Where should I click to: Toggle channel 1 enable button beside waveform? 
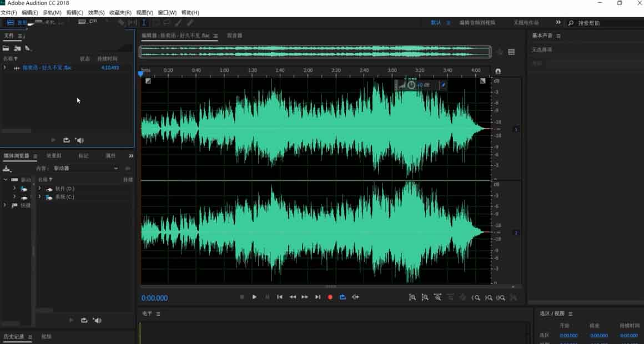(516, 130)
